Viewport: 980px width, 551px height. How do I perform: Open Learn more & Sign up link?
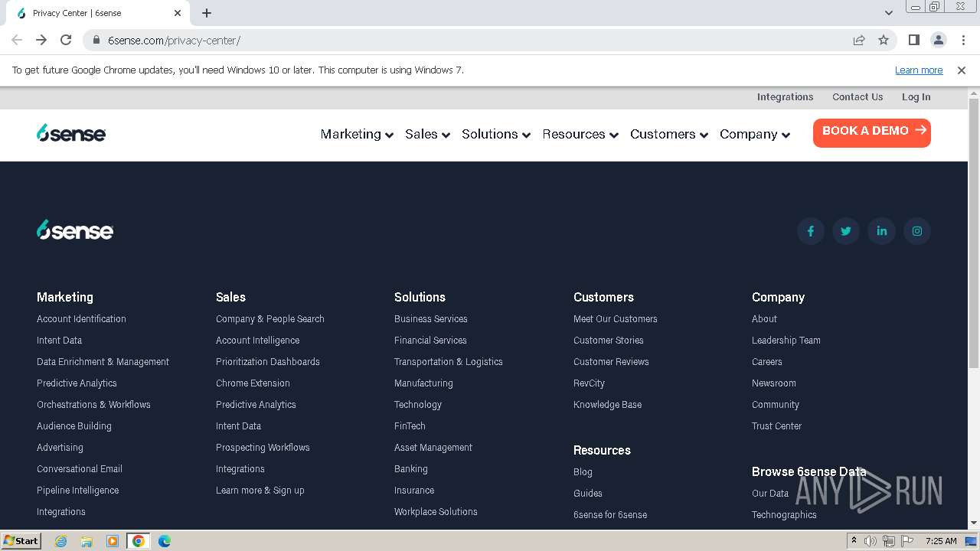(260, 491)
